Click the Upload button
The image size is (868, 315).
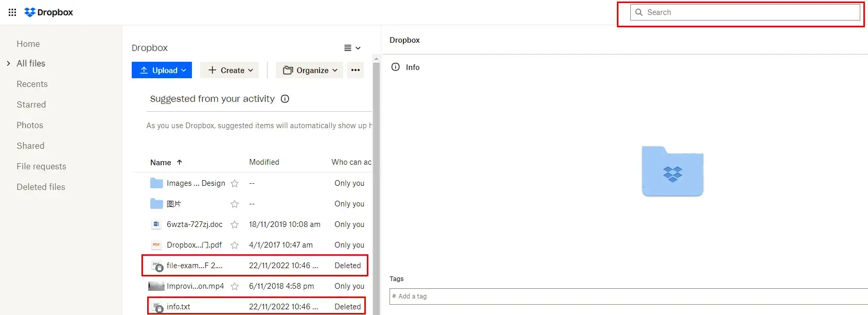162,70
